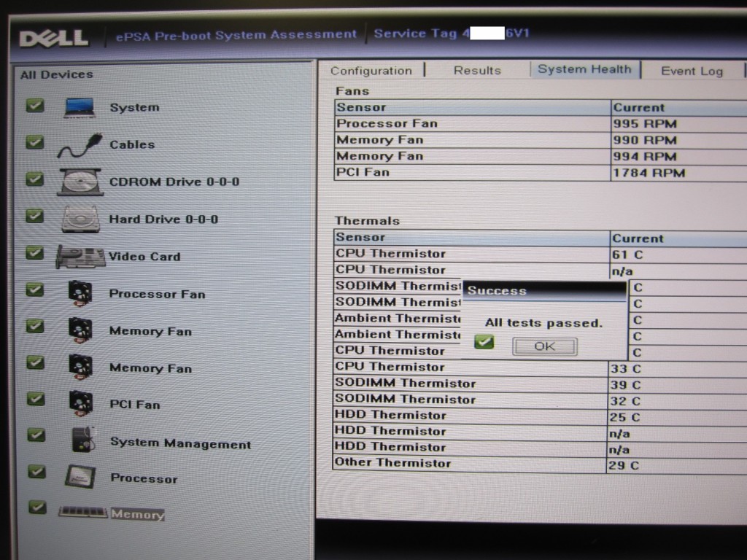The height and width of the screenshot is (560, 747).
Task: Select the System Health tab
Action: [x=584, y=69]
